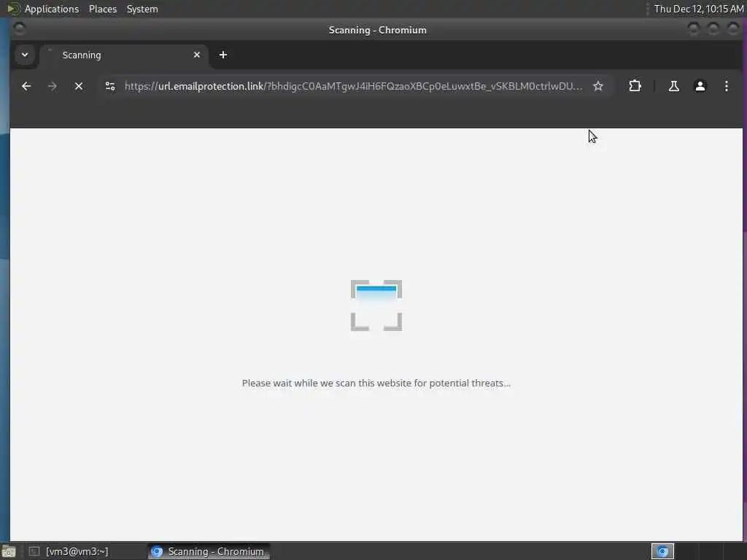The width and height of the screenshot is (747, 560).
Task: Open Chrome Labs flask icon
Action: tap(673, 86)
